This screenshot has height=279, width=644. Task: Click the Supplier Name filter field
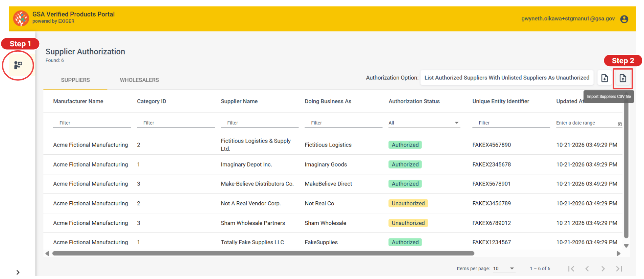(260, 123)
